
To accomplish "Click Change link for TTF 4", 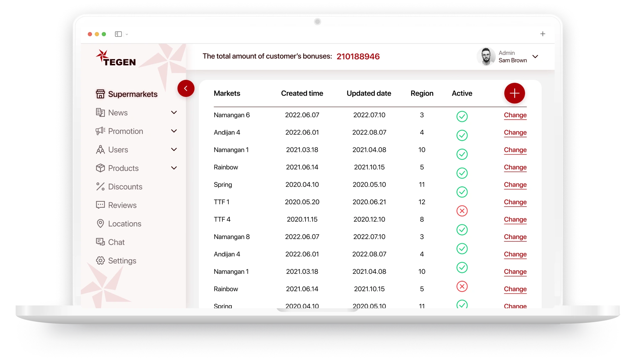I will tap(515, 219).
